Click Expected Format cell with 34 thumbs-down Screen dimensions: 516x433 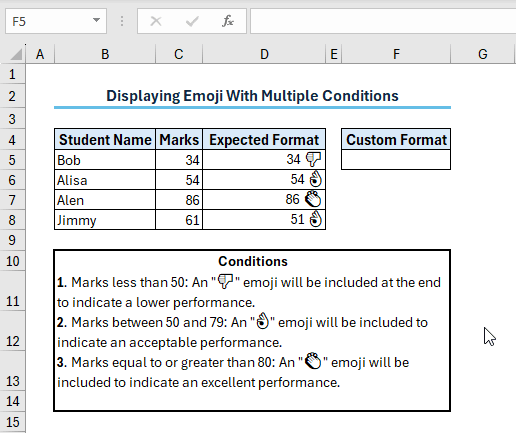coord(264,160)
